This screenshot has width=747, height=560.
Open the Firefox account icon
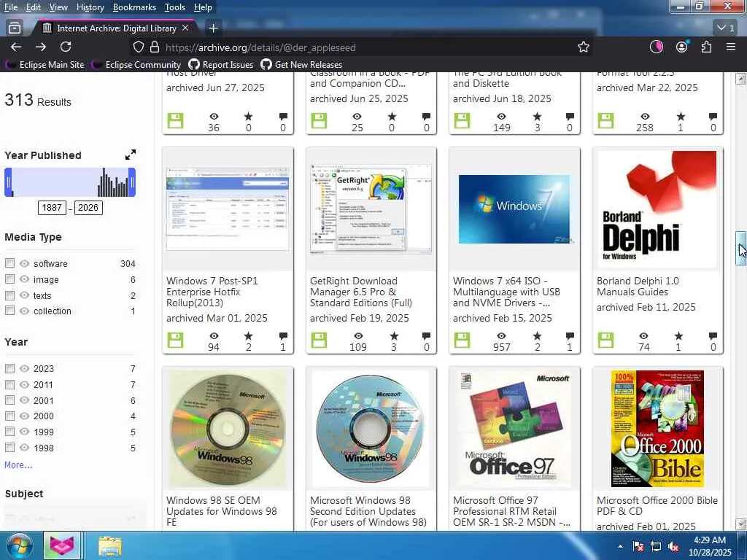pyautogui.click(x=682, y=47)
